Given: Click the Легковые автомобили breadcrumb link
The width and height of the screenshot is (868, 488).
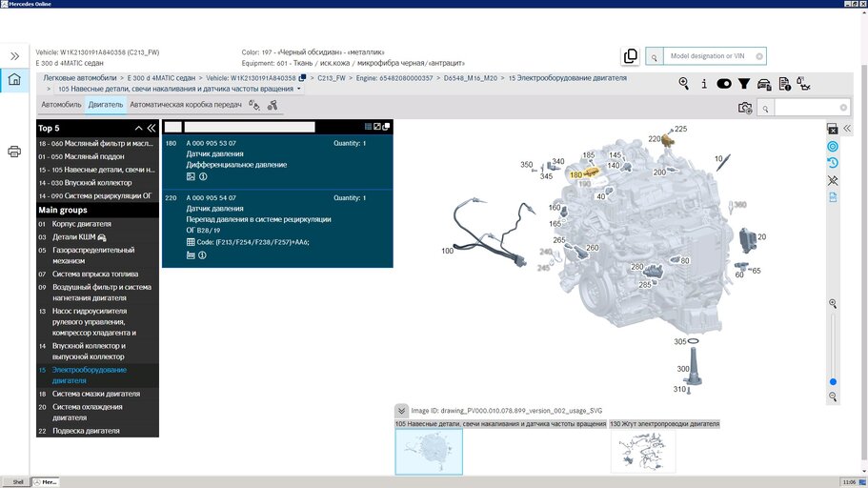Looking at the screenshot, I should pyautogui.click(x=80, y=78).
